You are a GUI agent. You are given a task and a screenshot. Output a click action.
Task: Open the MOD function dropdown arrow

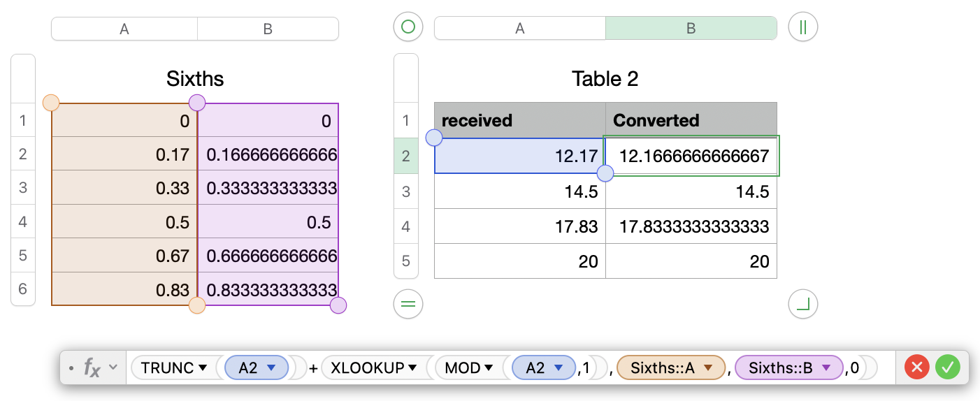489,367
